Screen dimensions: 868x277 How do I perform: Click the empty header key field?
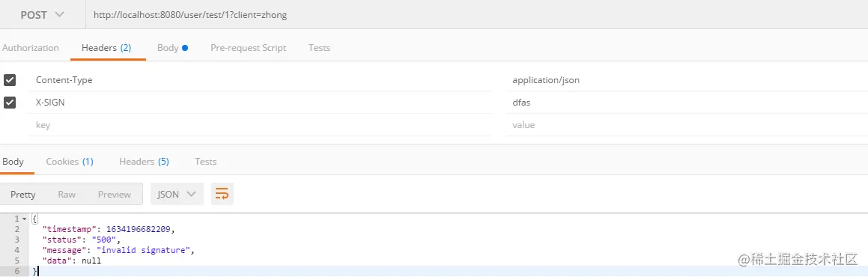tap(260, 125)
